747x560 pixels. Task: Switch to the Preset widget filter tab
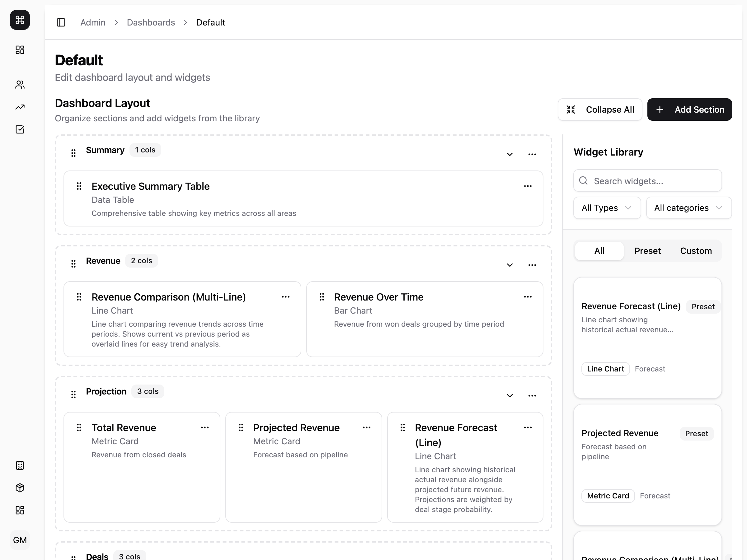tap(647, 251)
